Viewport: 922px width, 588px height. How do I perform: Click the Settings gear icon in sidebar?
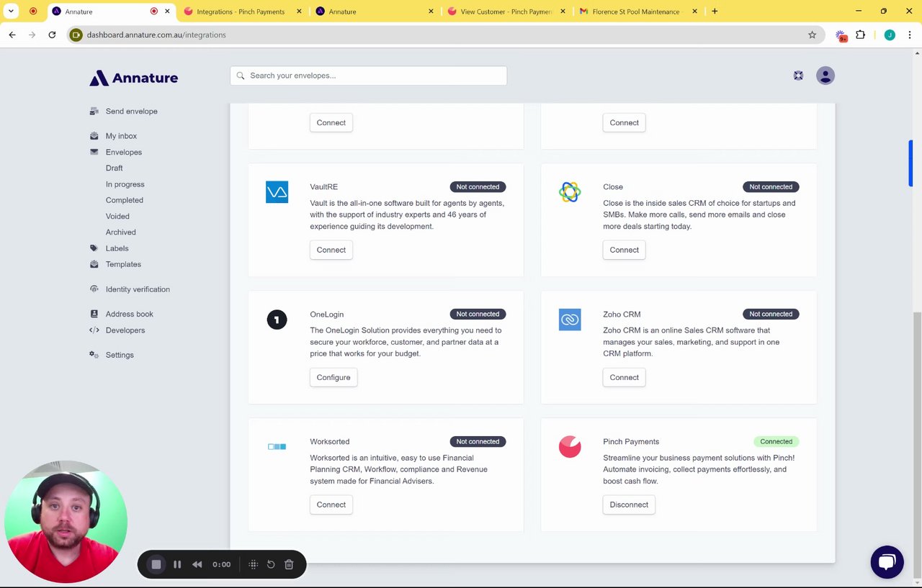tap(94, 355)
